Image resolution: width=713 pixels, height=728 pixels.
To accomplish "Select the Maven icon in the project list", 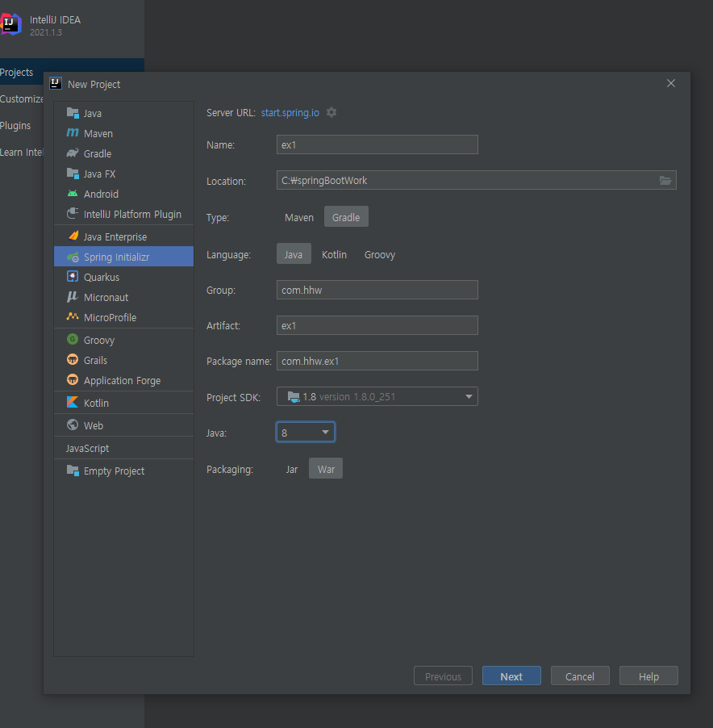I will 73,133.
